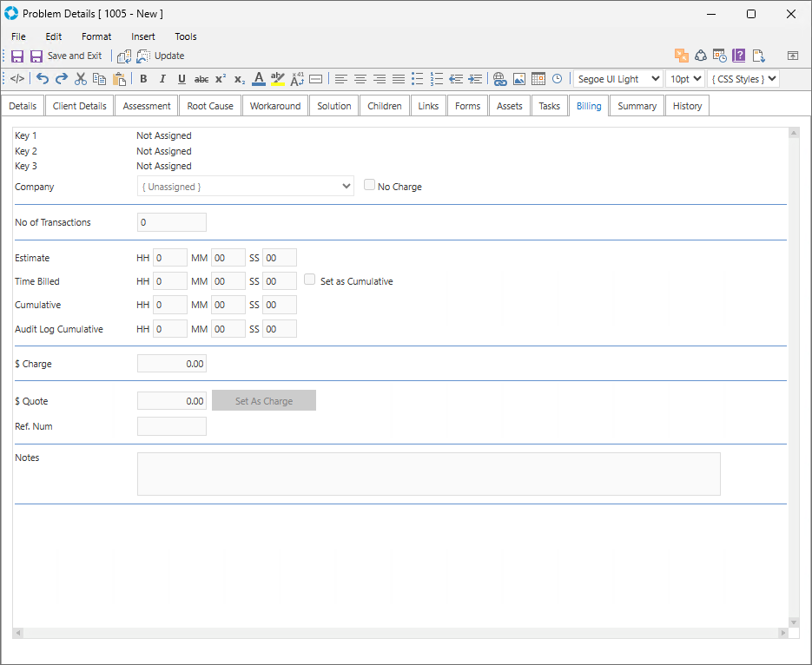Image resolution: width=812 pixels, height=665 pixels.
Task: Insert the time using the clock icon
Action: click(557, 79)
